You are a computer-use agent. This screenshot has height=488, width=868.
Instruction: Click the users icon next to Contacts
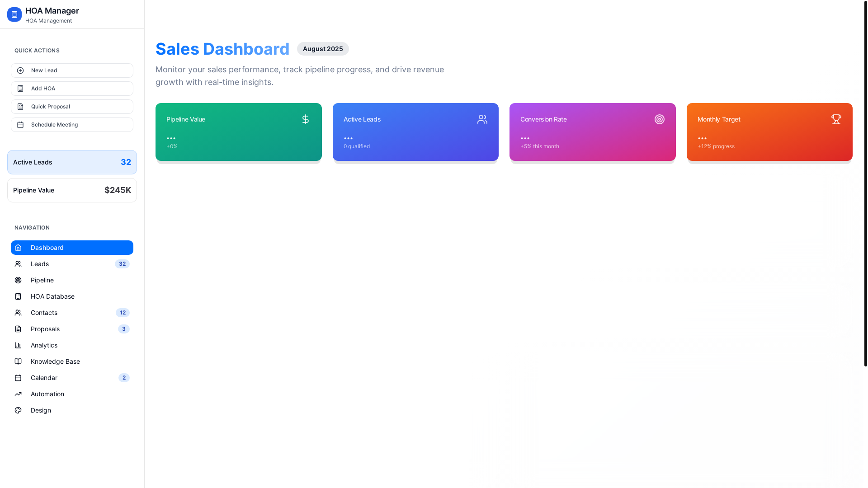point(18,313)
